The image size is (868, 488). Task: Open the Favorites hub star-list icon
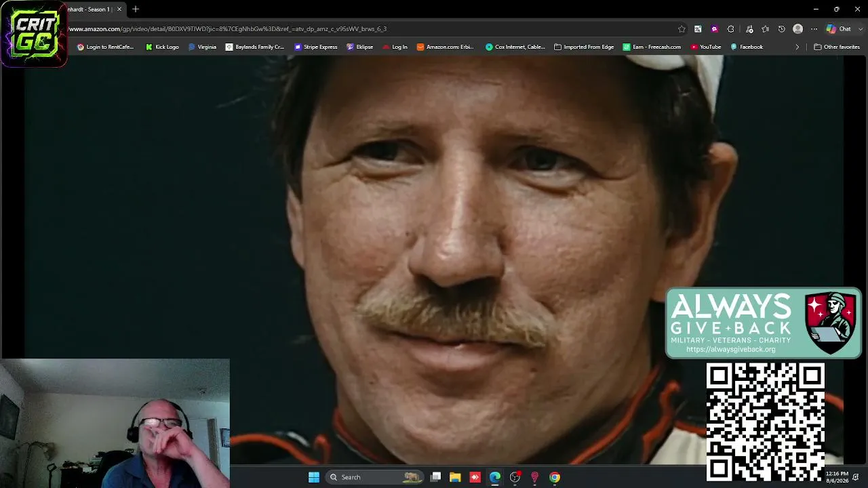pyautogui.click(x=766, y=29)
